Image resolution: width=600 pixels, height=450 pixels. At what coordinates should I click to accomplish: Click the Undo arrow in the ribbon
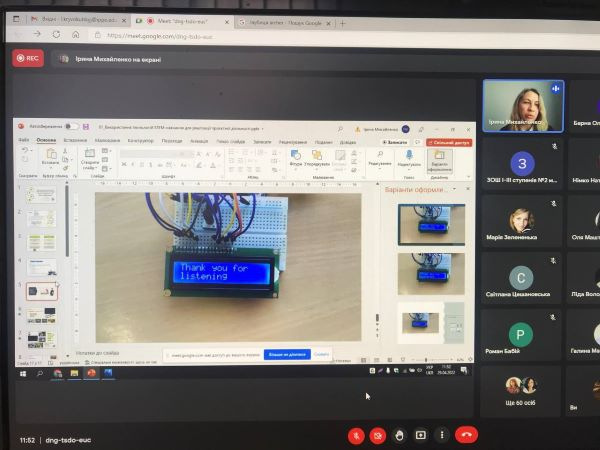[x=25, y=150]
